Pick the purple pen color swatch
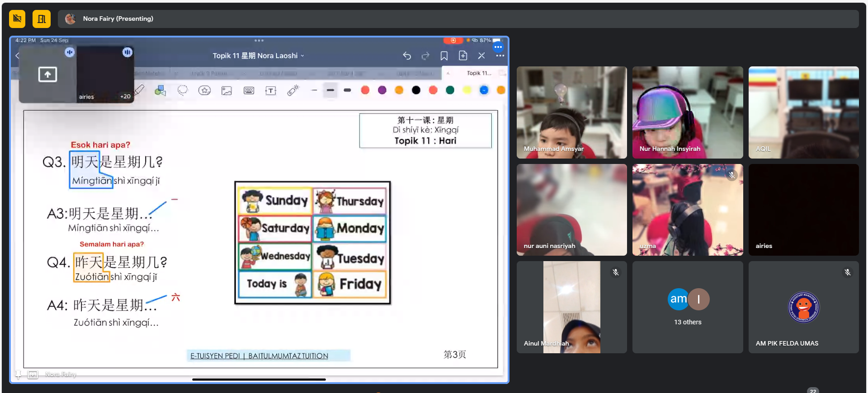 coord(382,90)
